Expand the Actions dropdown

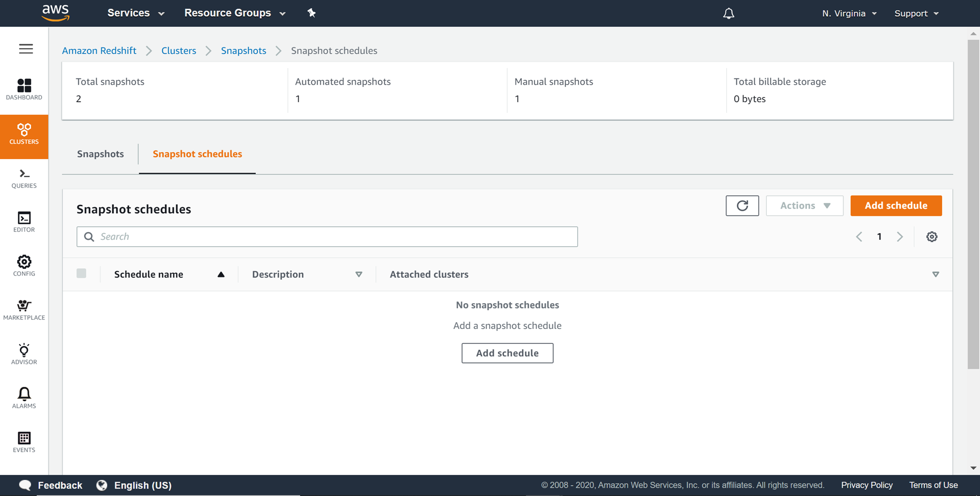click(805, 206)
